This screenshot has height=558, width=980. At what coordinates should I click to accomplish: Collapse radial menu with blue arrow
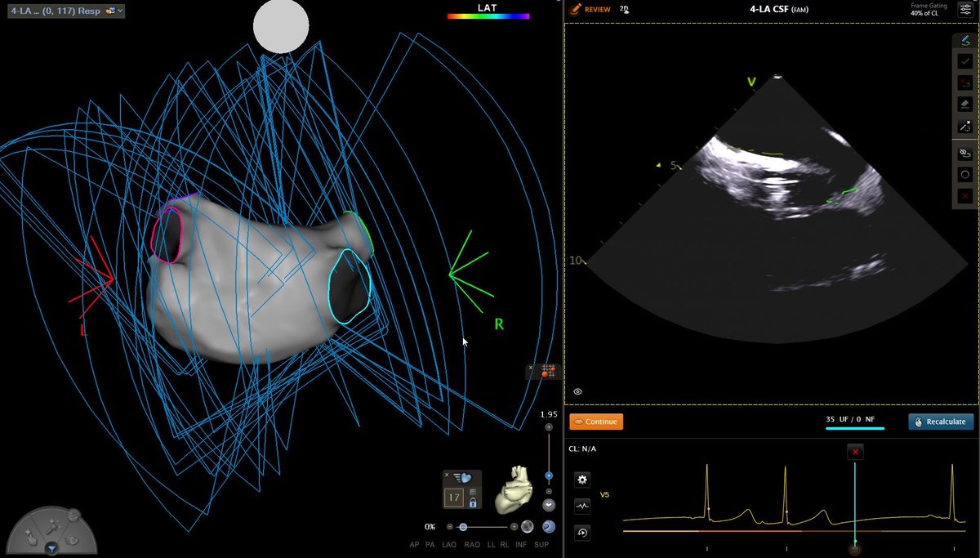pyautogui.click(x=51, y=549)
